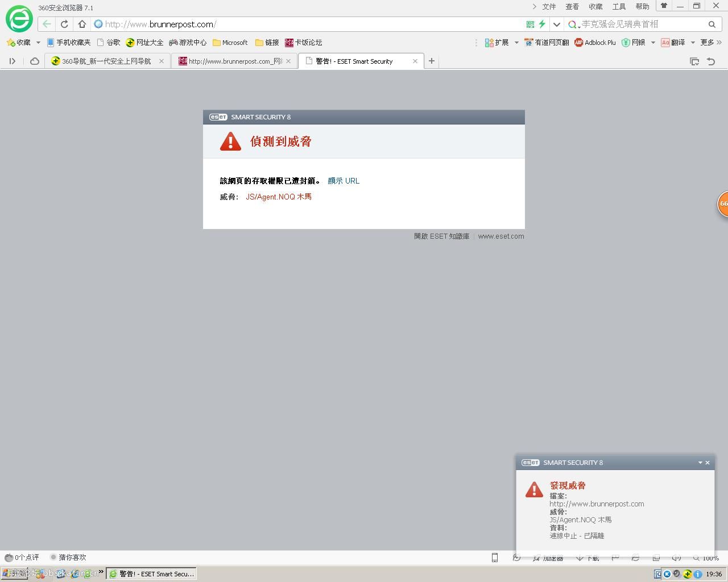Show 更多 extensions overflow
The height and width of the screenshot is (582, 728).
point(711,43)
